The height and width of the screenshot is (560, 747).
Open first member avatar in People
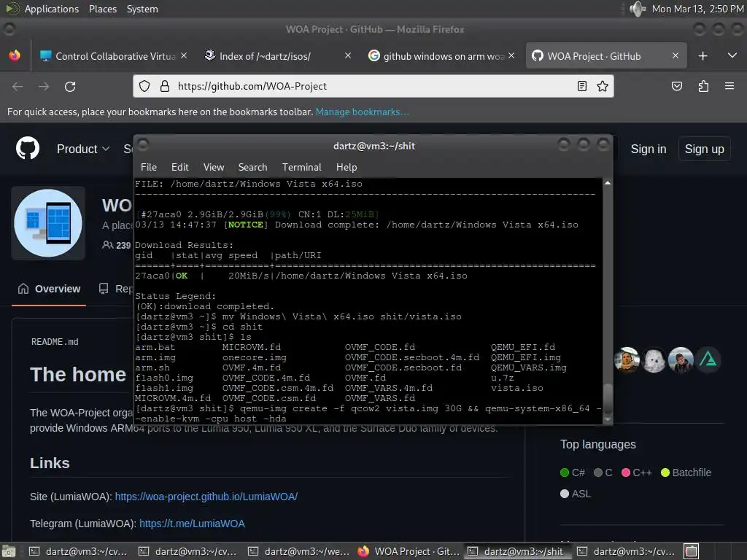point(627,359)
